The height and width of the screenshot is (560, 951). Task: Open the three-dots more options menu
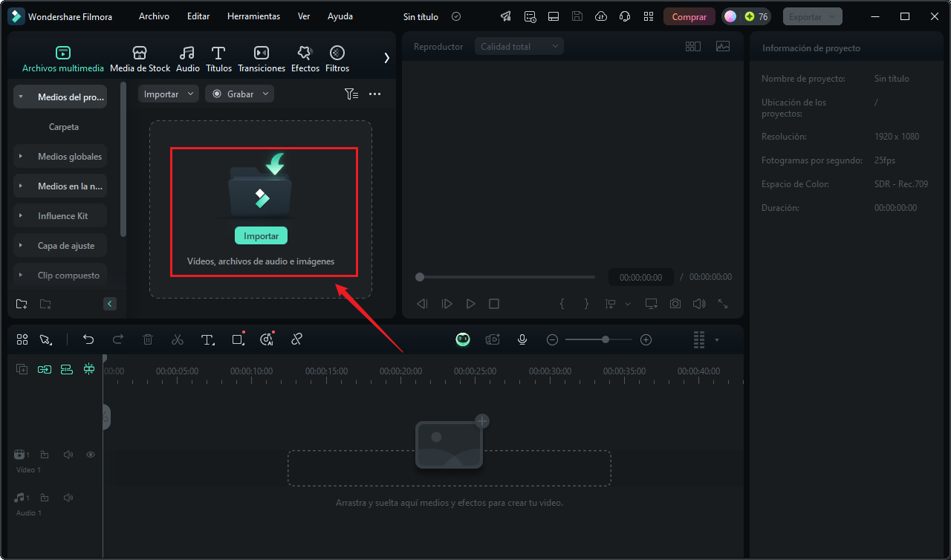pos(374,94)
